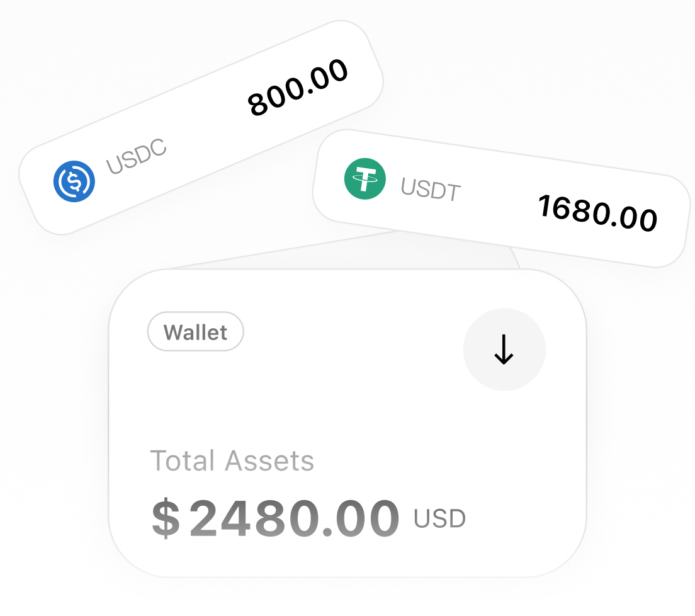
Task: Click the Total Assets heading
Action: [x=232, y=461]
